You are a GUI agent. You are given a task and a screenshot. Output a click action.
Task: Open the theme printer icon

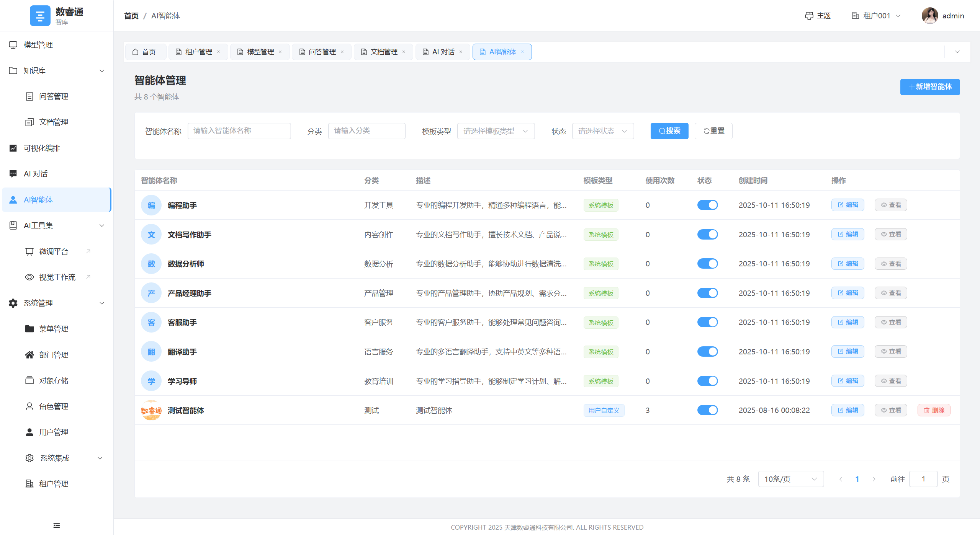click(x=809, y=16)
